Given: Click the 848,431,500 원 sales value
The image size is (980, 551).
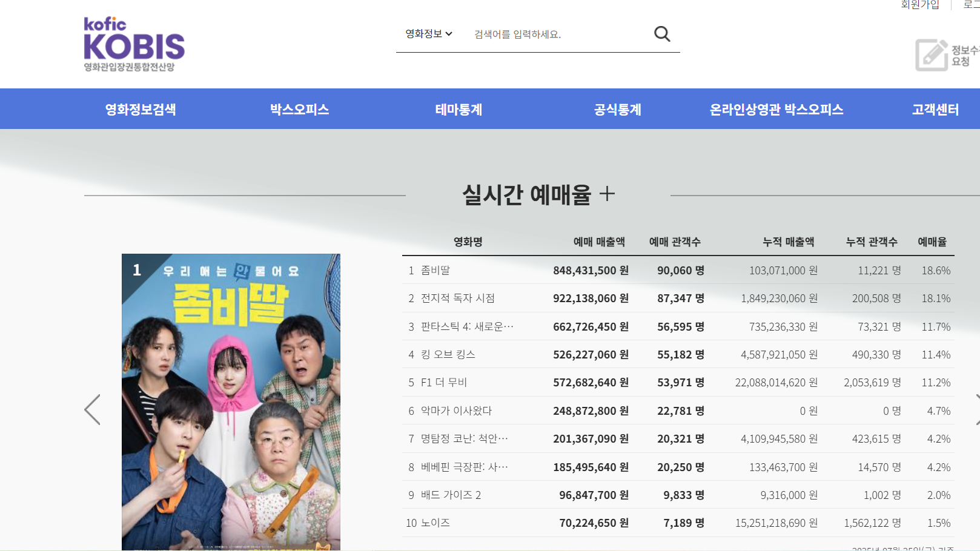Looking at the screenshot, I should (x=591, y=271).
